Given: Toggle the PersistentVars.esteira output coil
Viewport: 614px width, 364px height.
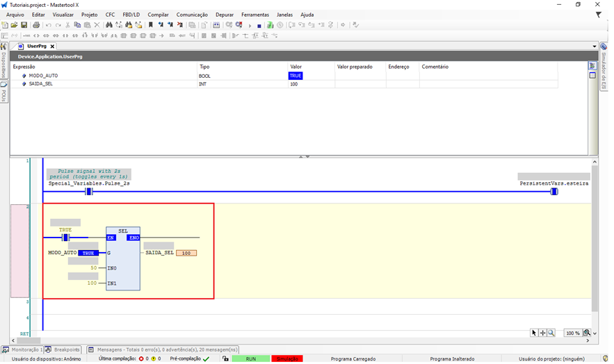Looking at the screenshot, I should tap(554, 192).
